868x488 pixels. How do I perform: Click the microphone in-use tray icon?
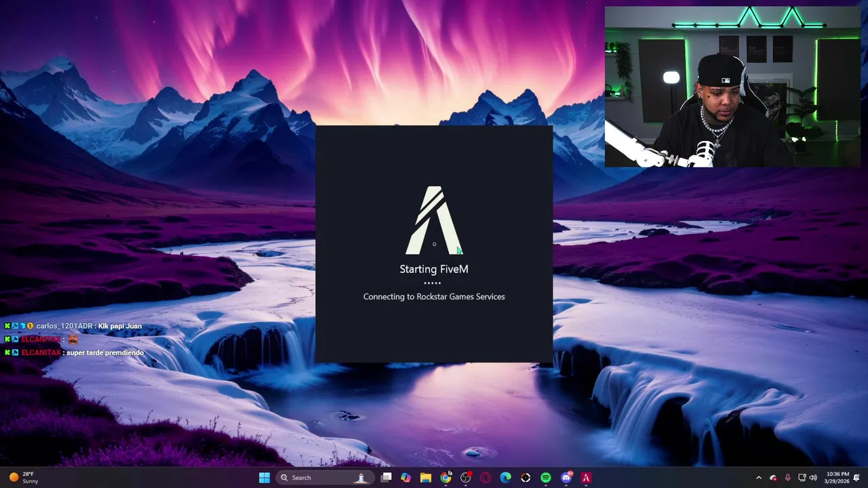(x=787, y=478)
